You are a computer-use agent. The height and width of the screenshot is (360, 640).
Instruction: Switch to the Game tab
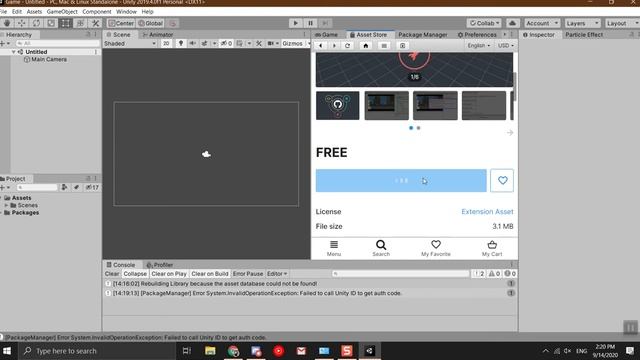[327, 35]
